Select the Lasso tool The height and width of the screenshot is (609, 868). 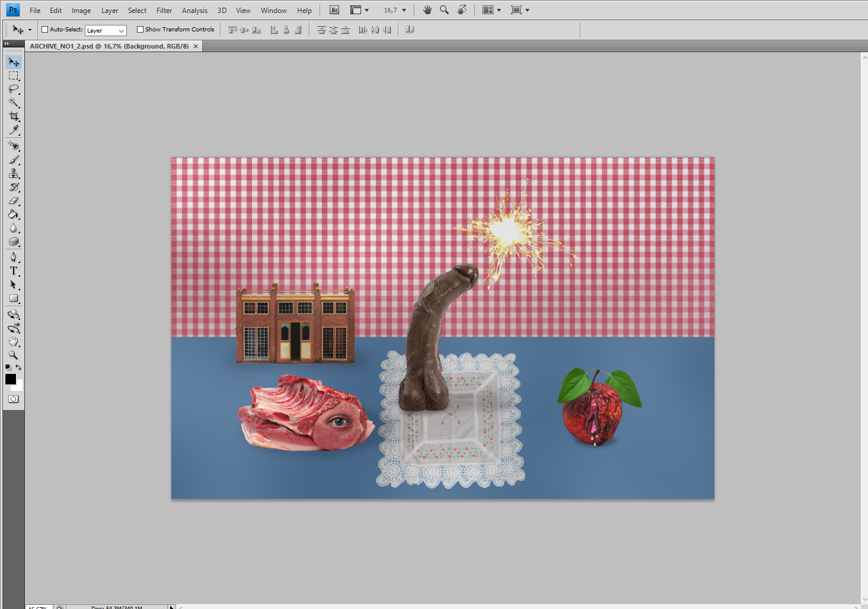[x=14, y=89]
